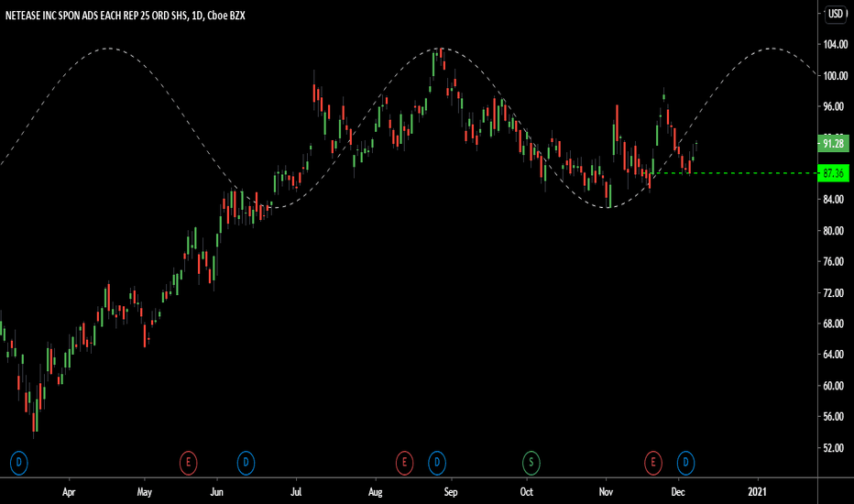The width and height of the screenshot is (854, 504).
Task: Click the NETEASE INC chart title text
Action: pos(126,16)
